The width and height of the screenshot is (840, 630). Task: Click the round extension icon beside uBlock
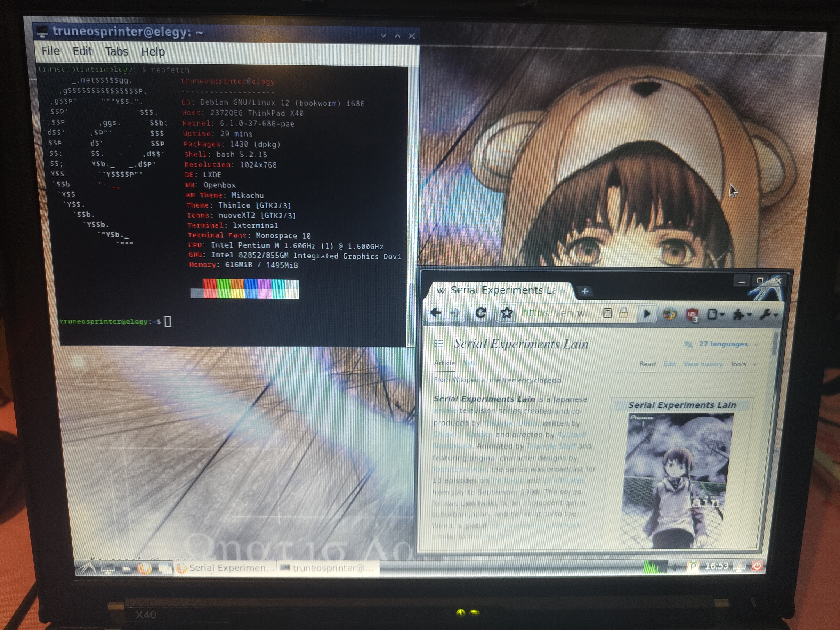tap(670, 314)
